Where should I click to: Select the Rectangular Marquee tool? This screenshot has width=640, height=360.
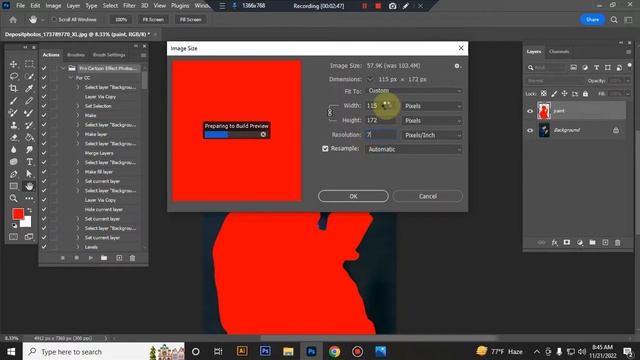click(29, 64)
